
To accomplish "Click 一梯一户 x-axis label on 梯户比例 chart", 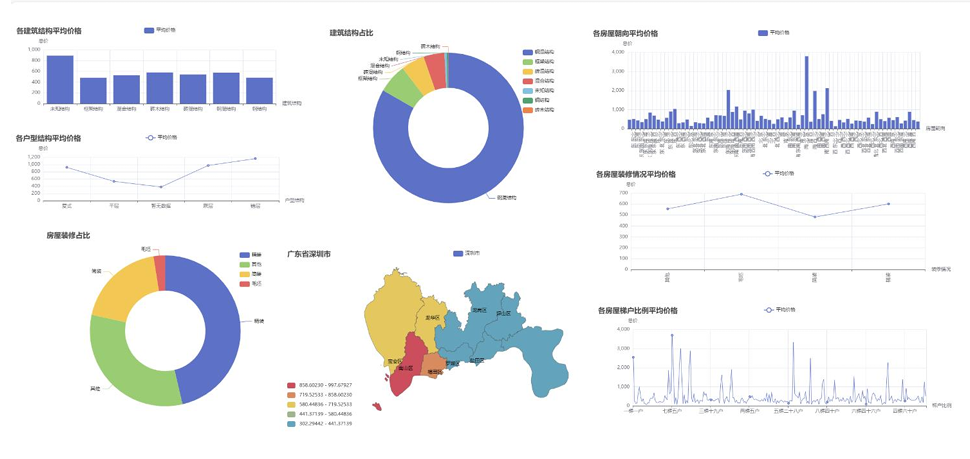I will pyautogui.click(x=634, y=410).
